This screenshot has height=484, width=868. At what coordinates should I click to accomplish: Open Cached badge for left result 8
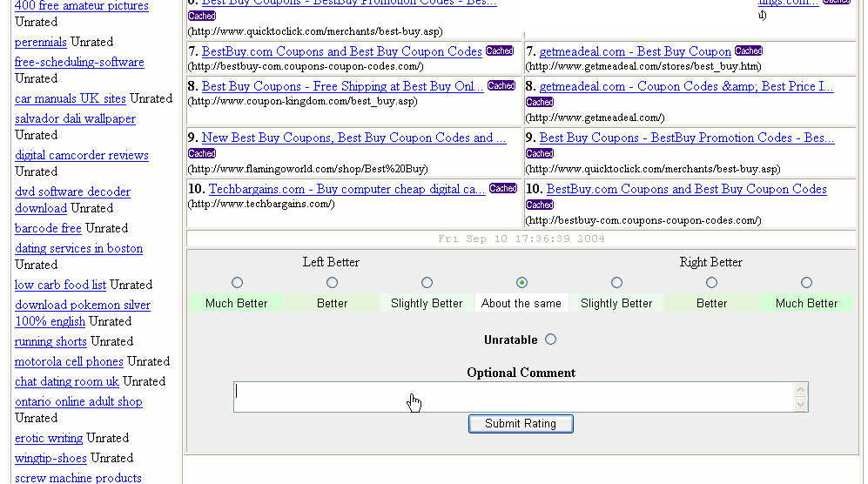pos(501,86)
